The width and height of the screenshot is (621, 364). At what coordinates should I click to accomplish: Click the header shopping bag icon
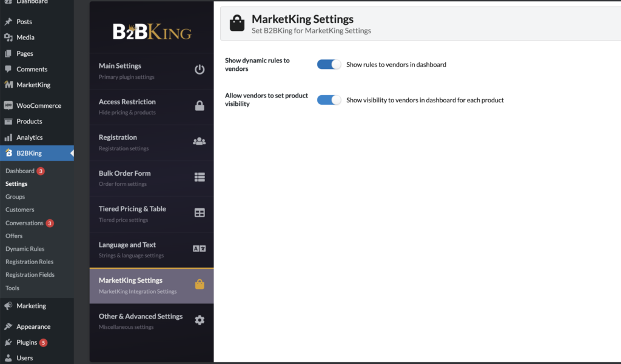(237, 23)
